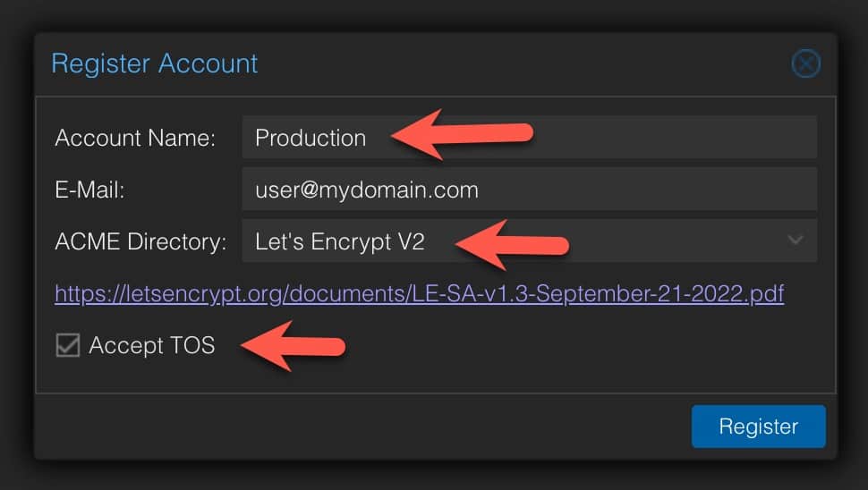The width and height of the screenshot is (868, 490).
Task: Click the Let's Encrypt V2 selected value
Action: point(339,241)
